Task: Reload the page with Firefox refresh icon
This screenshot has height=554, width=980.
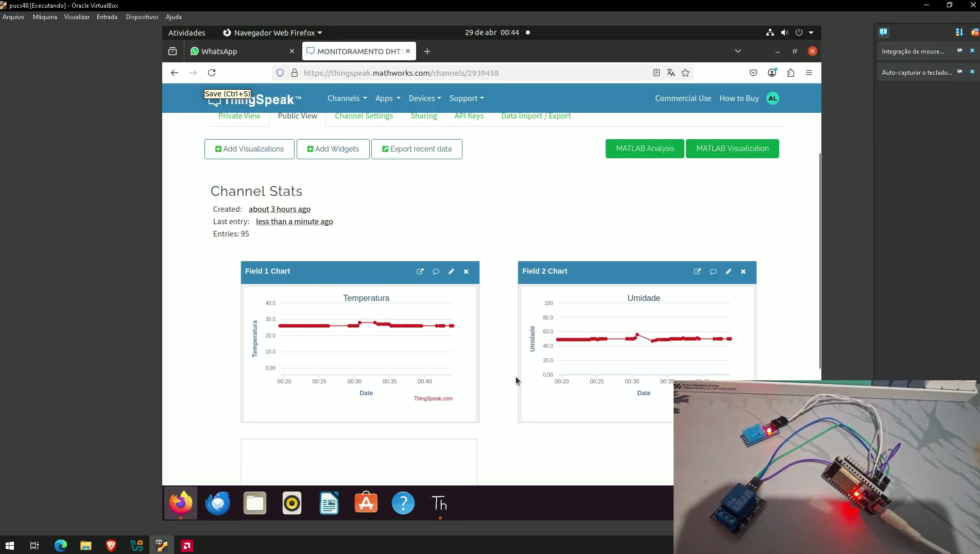Action: point(212,73)
